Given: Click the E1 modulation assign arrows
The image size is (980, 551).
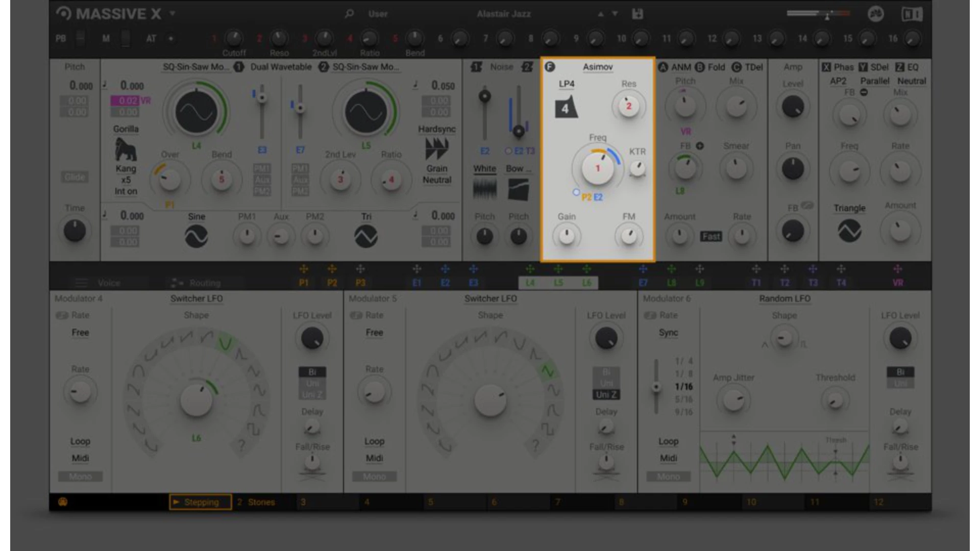Looking at the screenshot, I should click(x=416, y=269).
